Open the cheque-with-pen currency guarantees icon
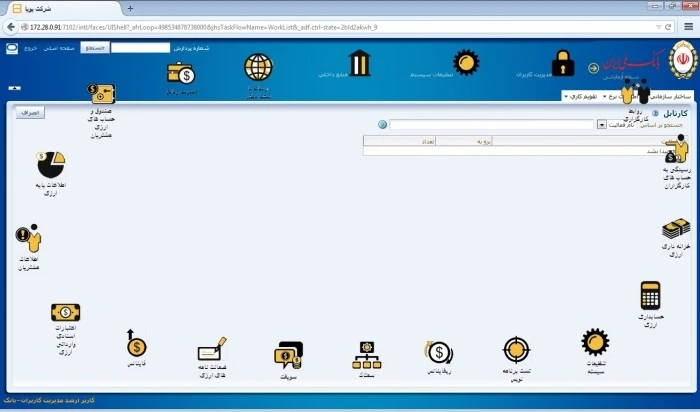 tap(212, 349)
